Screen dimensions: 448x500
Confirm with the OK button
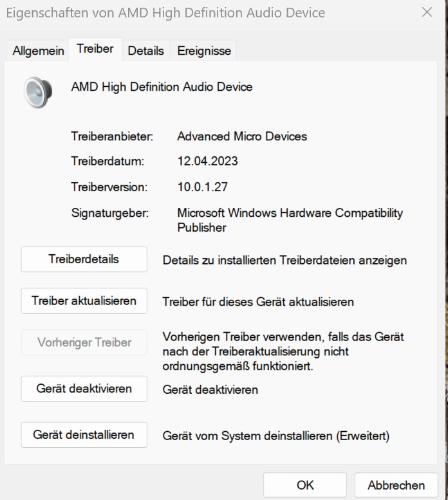305,485
